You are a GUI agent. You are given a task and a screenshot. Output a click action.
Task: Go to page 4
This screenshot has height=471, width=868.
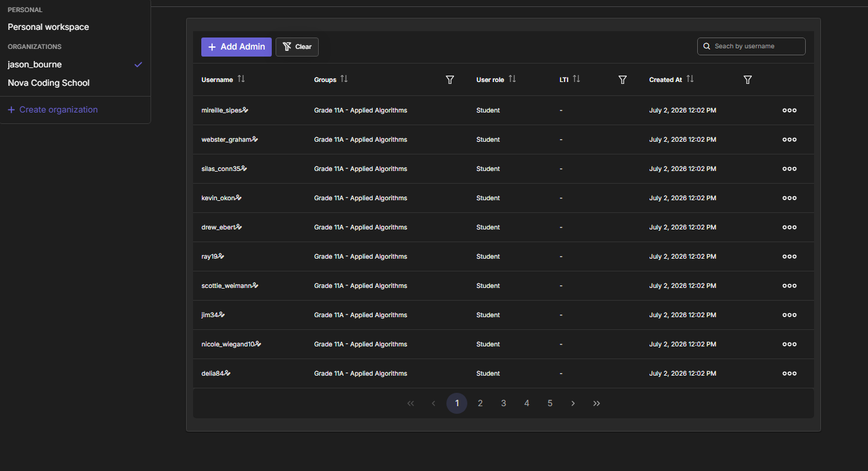pos(526,403)
